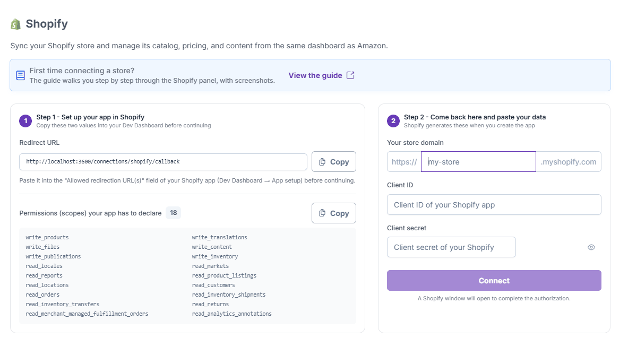Click the Redirect URL label
The height and width of the screenshot is (364, 628).
click(39, 143)
